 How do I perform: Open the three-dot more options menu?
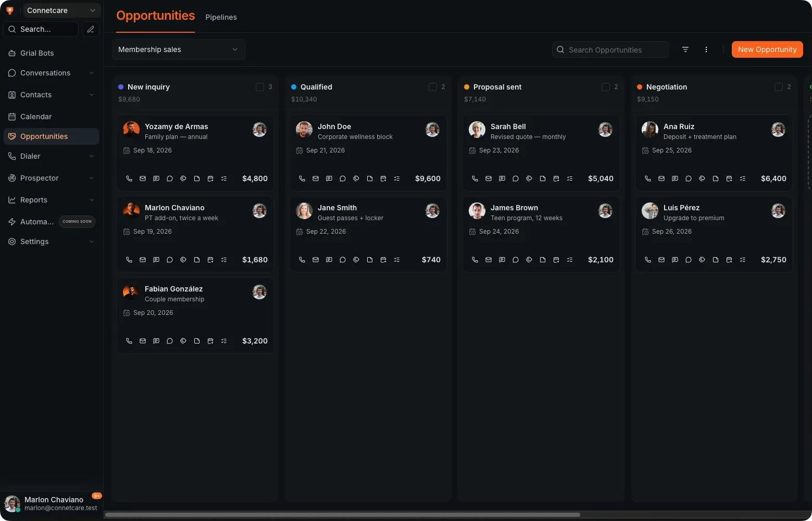706,49
